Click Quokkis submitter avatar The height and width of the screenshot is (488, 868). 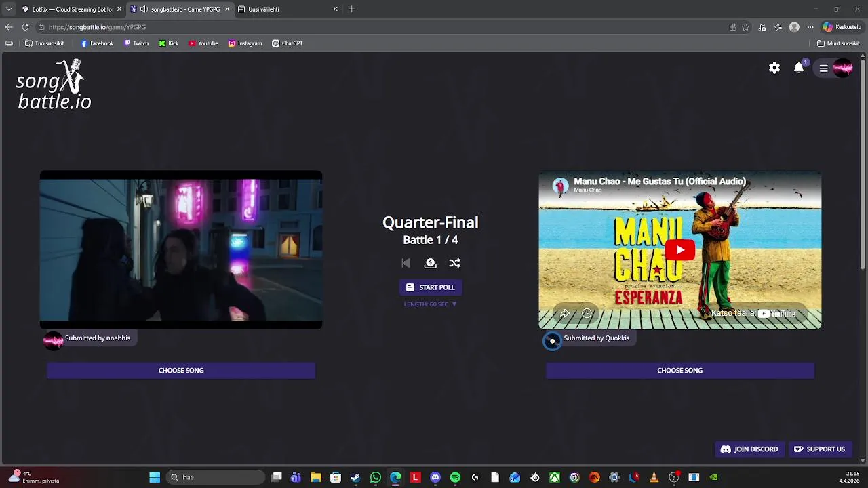tap(552, 340)
